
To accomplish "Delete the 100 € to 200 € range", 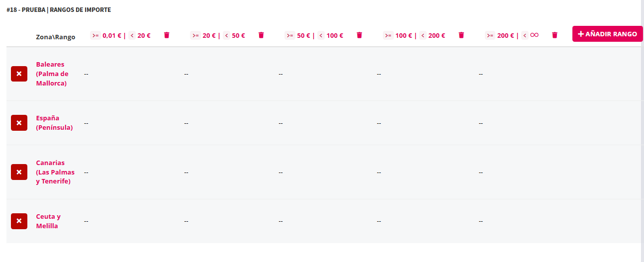I will 461,35.
